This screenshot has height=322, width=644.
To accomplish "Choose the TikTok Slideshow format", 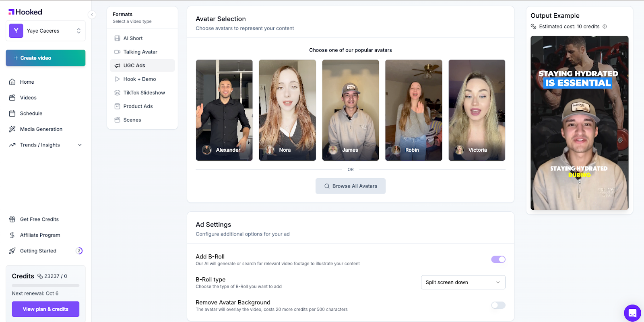I will click(144, 93).
